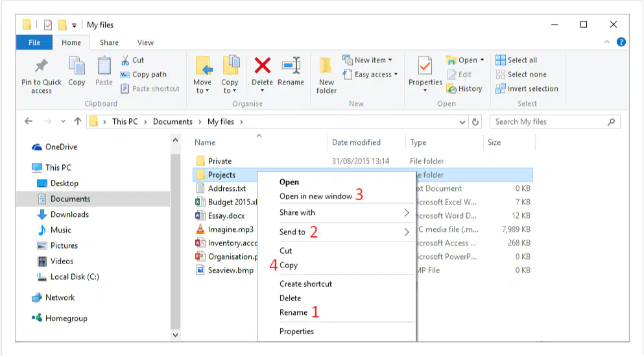Open the Copy to ribbon command
The height and width of the screenshot is (357, 644).
230,75
